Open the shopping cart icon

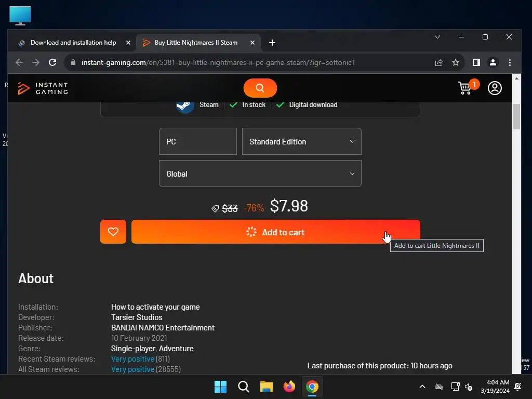click(x=465, y=88)
